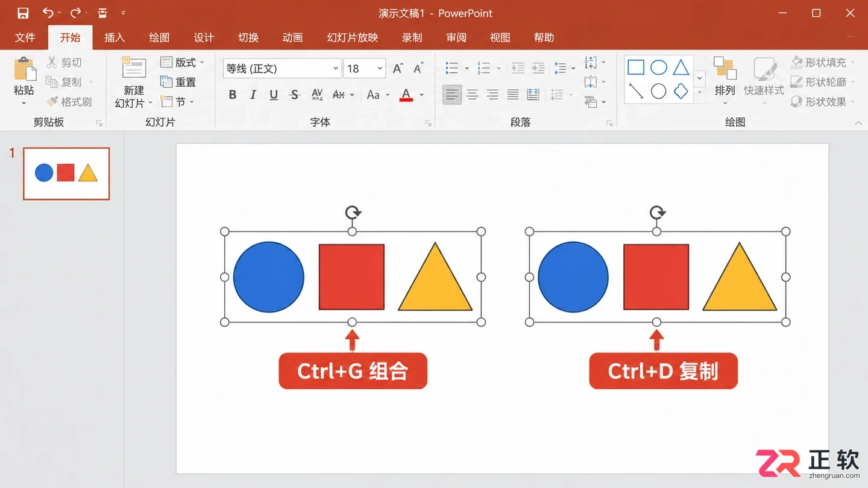Screen dimensions: 868x488
Task: Click the red font color A button
Action: pos(406,95)
